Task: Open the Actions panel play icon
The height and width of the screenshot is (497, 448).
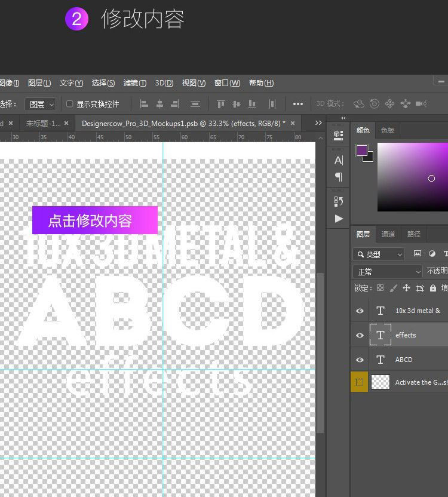Action: click(339, 219)
